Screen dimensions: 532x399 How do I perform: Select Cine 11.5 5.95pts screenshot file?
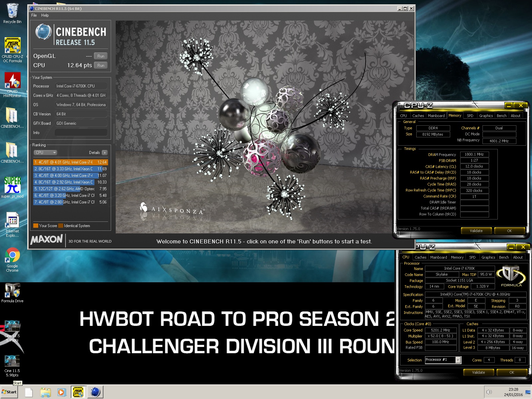click(12, 331)
